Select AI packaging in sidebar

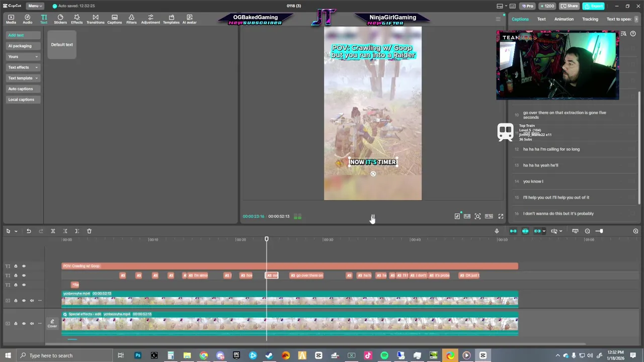[23, 46]
